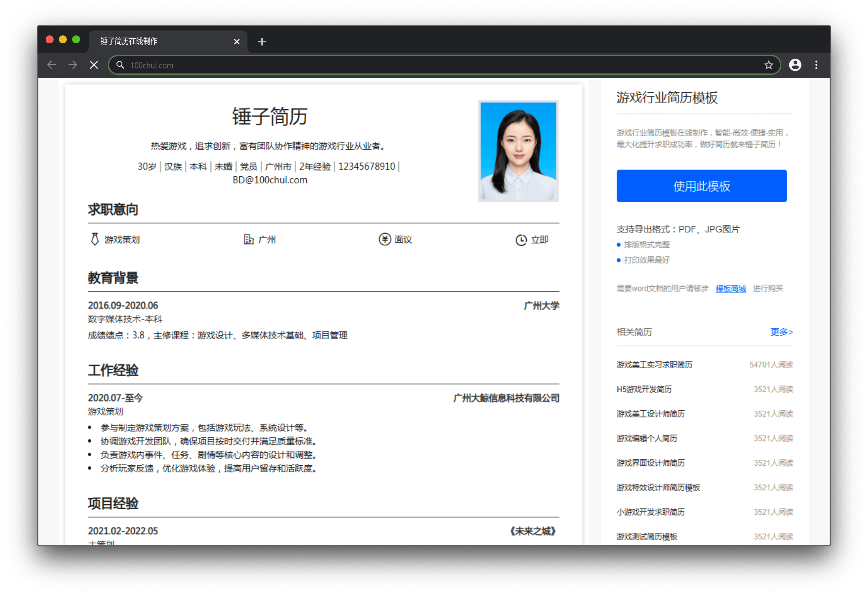Viewport: 868px width, 595px height.
Task: Click the 54701人阅读 read count
Action: [771, 364]
